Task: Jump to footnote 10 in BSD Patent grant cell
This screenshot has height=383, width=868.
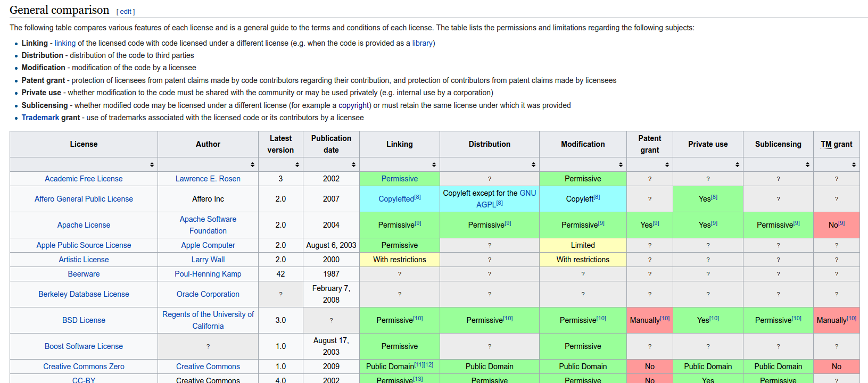Action: coord(665,318)
